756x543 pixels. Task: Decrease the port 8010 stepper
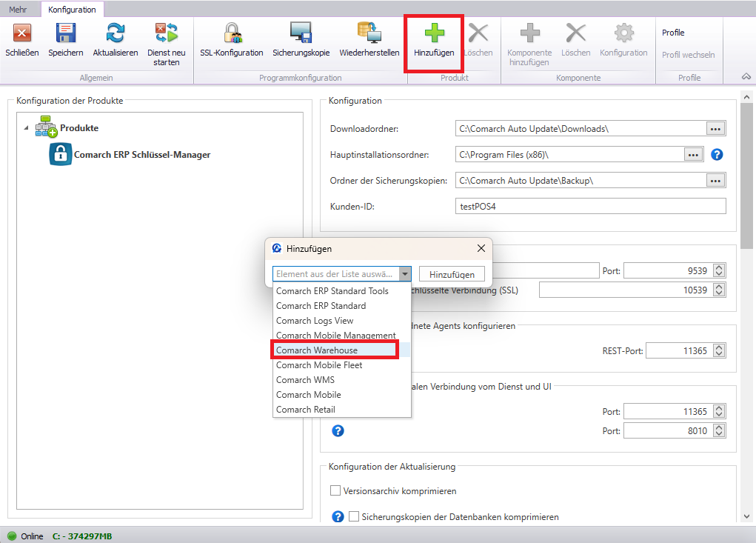coord(719,434)
